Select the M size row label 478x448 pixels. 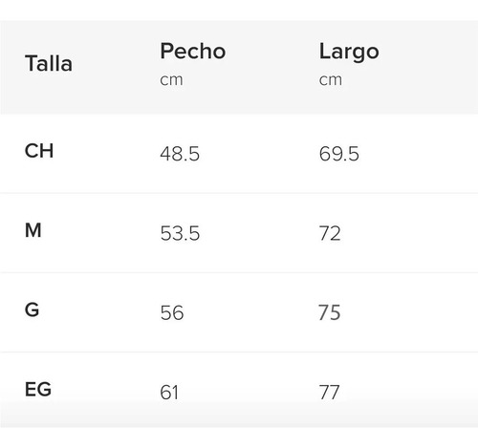pos(33,230)
